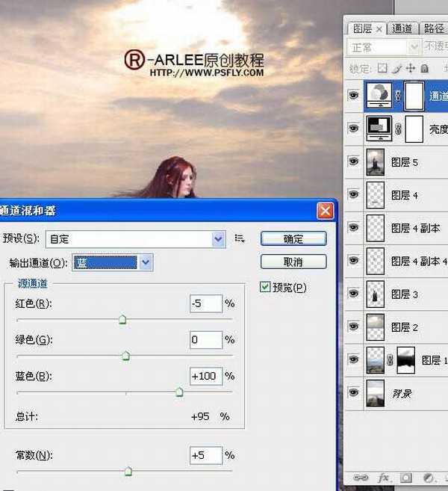Click the 蓝色 percentage input field
The image size is (448, 491).
point(206,376)
